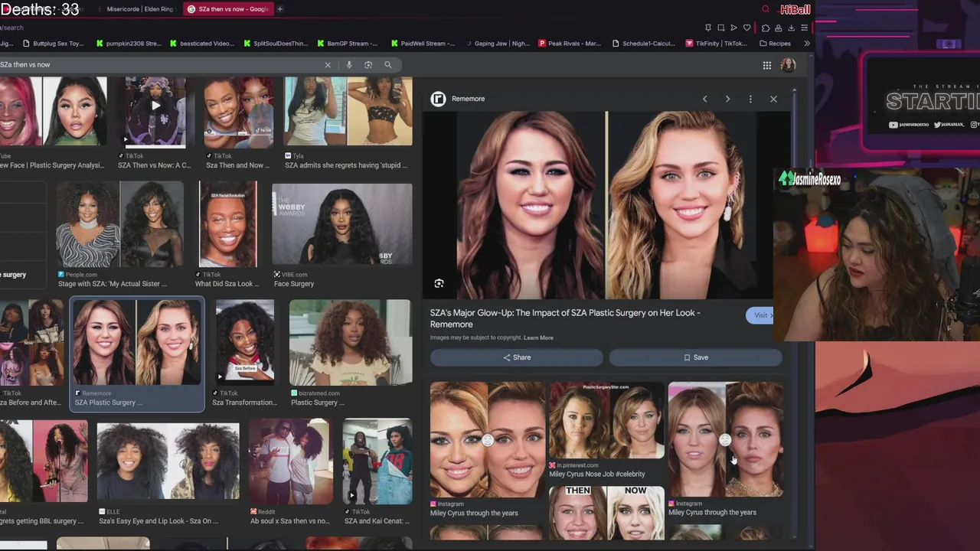Open beasticated Video bookmark
Image resolution: width=980 pixels, height=551 pixels.
point(201,44)
